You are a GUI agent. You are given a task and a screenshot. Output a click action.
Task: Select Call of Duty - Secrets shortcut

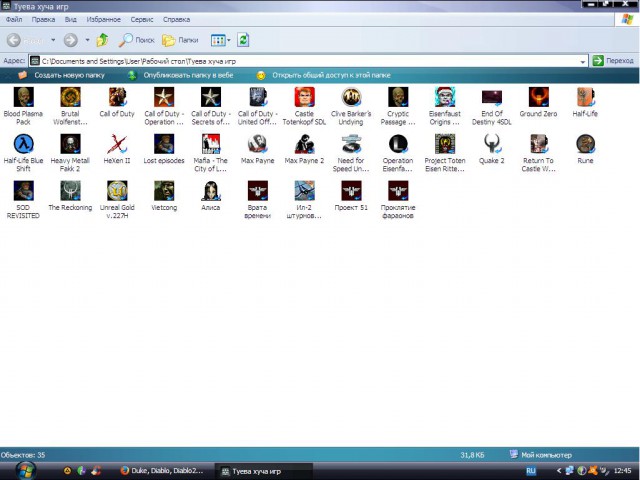211,97
